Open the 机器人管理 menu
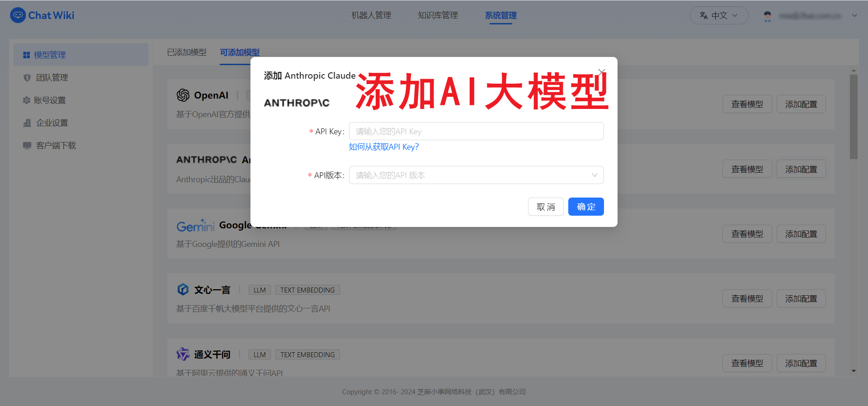The width and height of the screenshot is (868, 406). click(371, 15)
